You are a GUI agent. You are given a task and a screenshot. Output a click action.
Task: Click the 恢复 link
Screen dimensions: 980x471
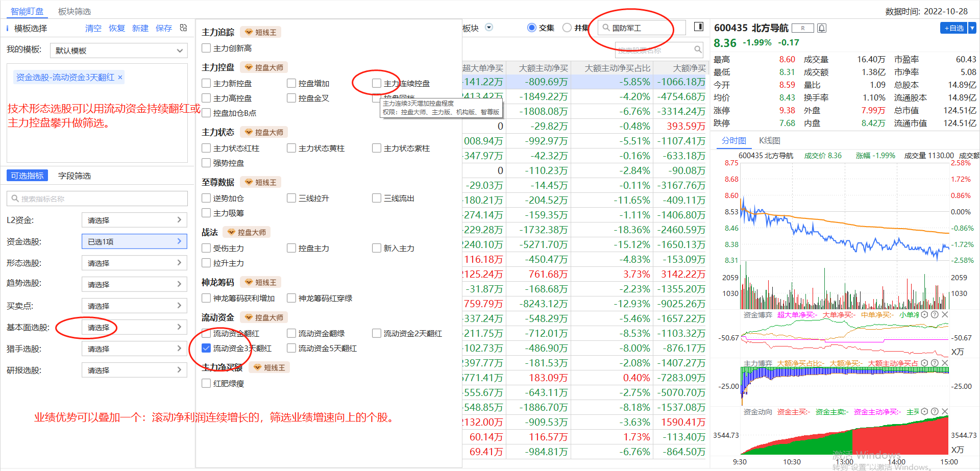pos(117,28)
